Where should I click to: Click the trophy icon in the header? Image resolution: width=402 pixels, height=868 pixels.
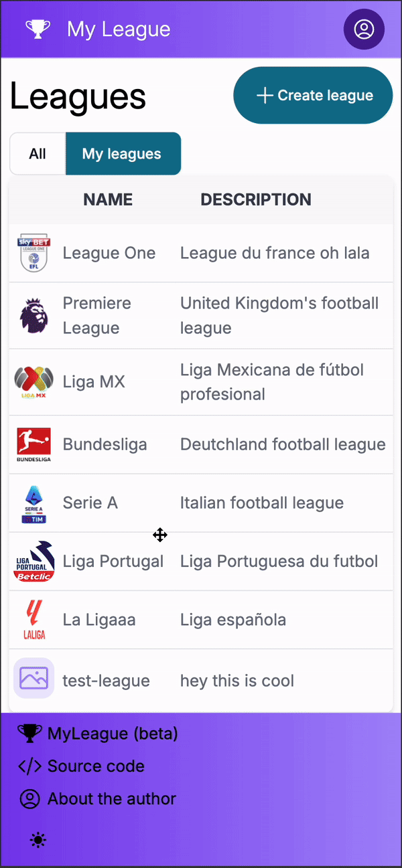click(x=38, y=29)
